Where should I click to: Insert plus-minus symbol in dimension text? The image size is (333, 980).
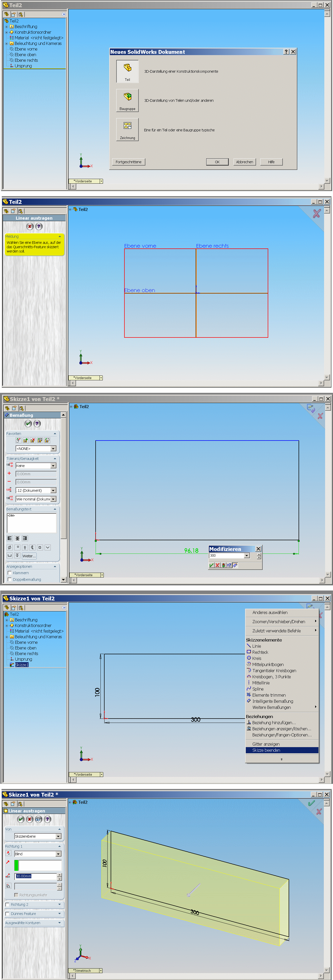point(25,547)
